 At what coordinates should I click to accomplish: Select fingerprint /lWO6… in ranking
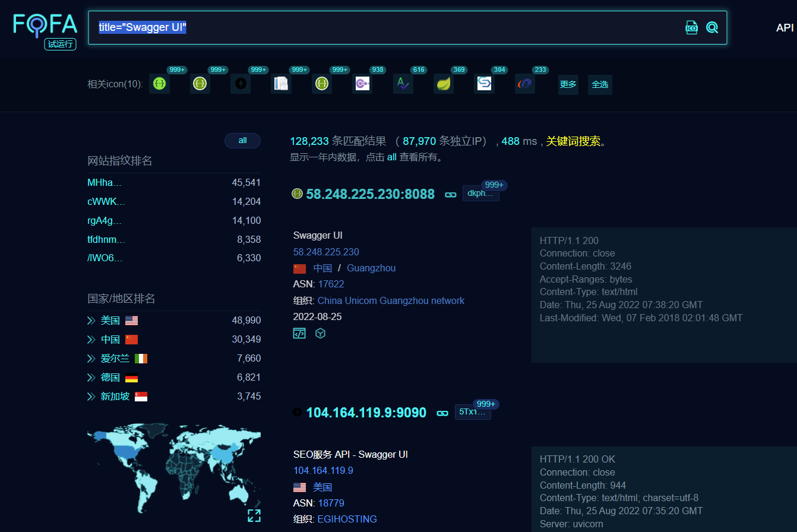coord(105,258)
